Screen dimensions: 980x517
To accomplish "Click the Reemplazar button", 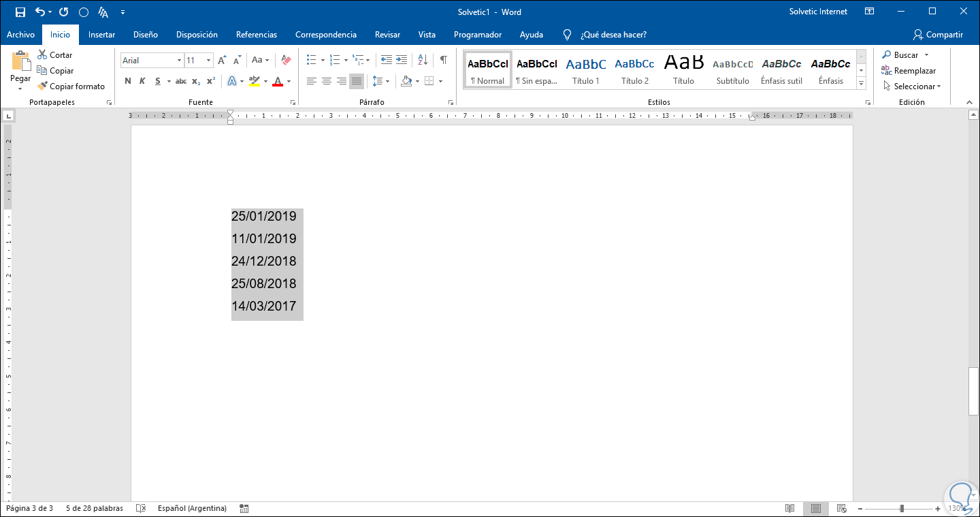I will click(x=909, y=71).
